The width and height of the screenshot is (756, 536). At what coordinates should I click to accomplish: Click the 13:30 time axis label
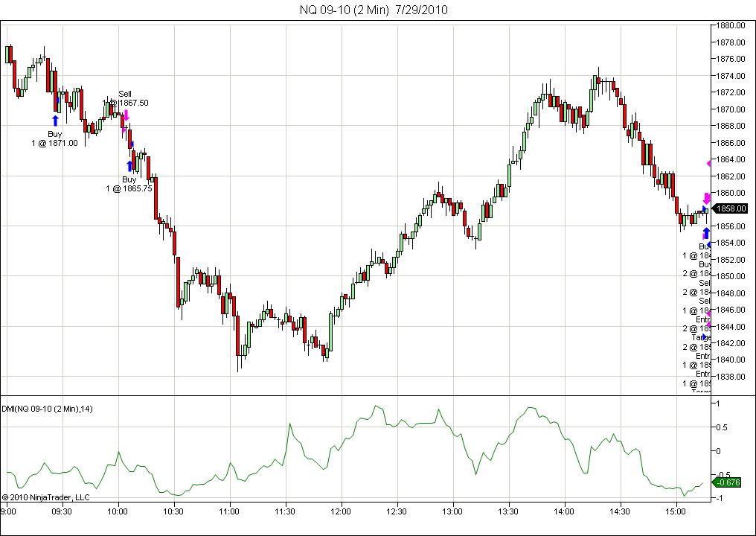509,511
